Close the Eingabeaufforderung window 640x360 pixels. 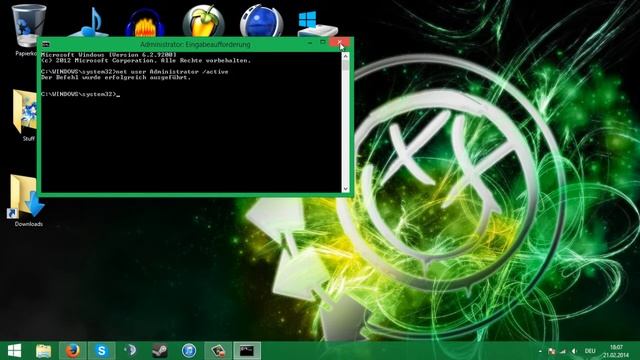tap(339, 42)
